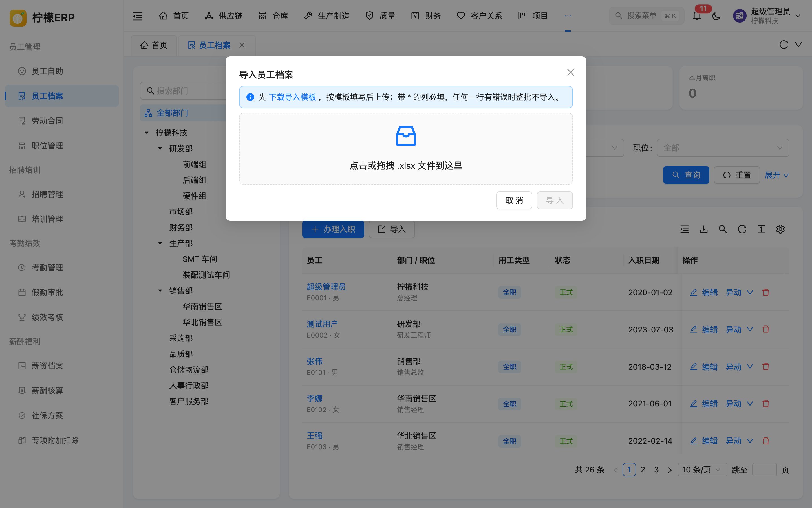The image size is (812, 508).
Task: Click the Cancel (取消) button
Action: [514, 200]
